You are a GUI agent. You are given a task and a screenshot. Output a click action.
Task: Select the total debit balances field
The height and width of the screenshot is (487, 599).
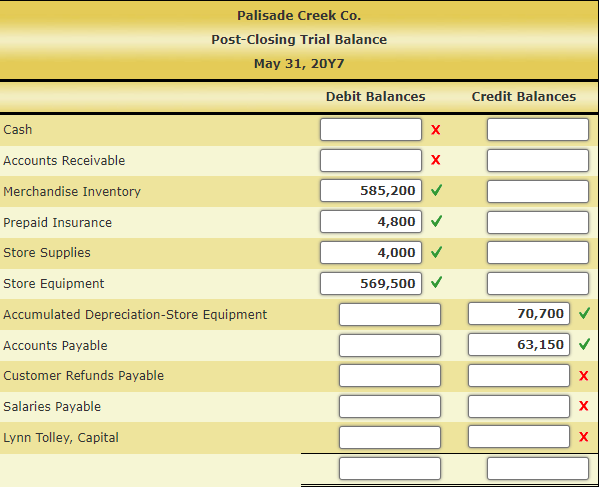[390, 468]
